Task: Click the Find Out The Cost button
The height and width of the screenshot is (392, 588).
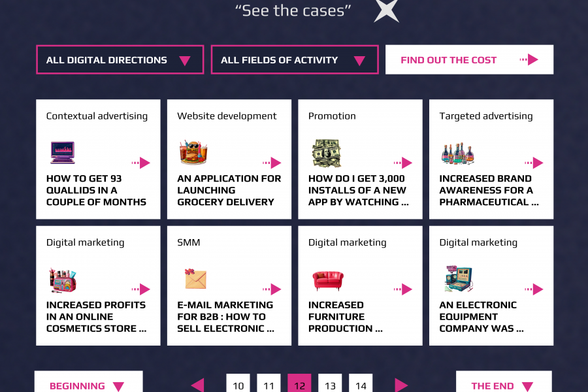Action: (469, 60)
